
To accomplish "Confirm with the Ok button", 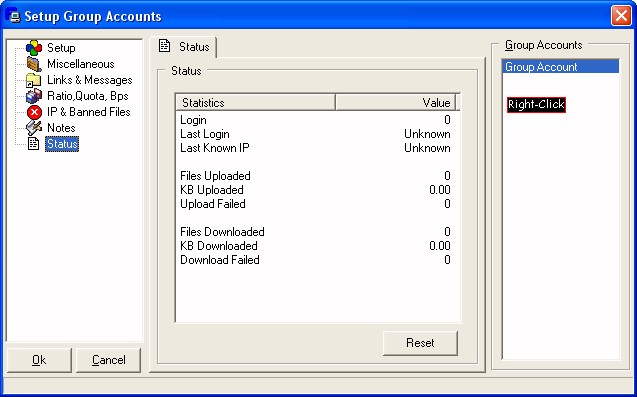I will pyautogui.click(x=39, y=360).
